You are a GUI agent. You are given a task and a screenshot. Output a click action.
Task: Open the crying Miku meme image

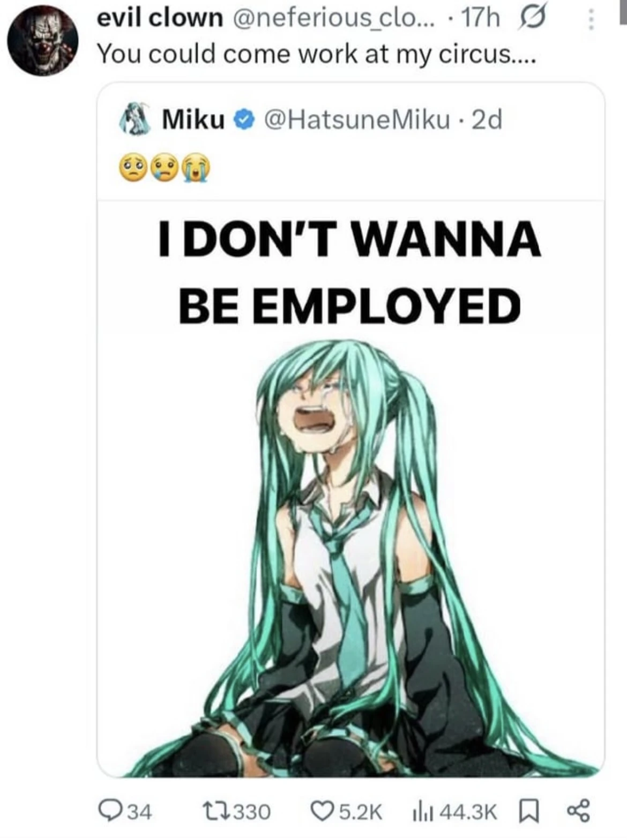(x=351, y=489)
